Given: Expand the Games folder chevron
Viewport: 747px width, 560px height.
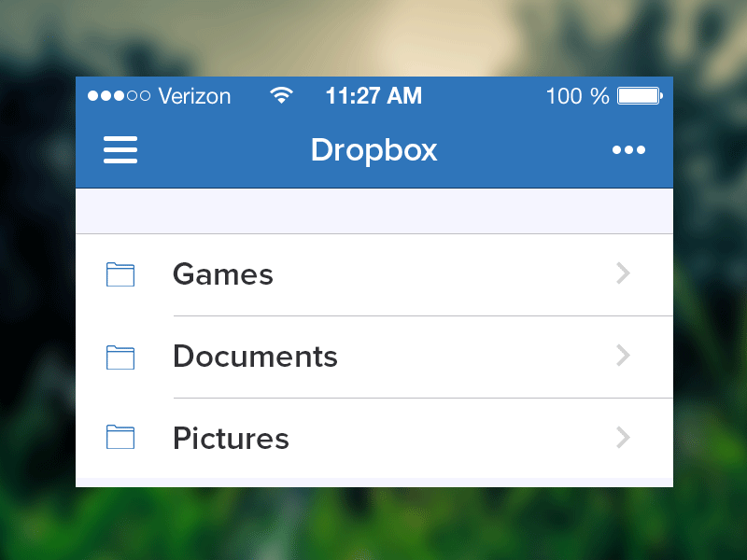Looking at the screenshot, I should coord(622,273).
